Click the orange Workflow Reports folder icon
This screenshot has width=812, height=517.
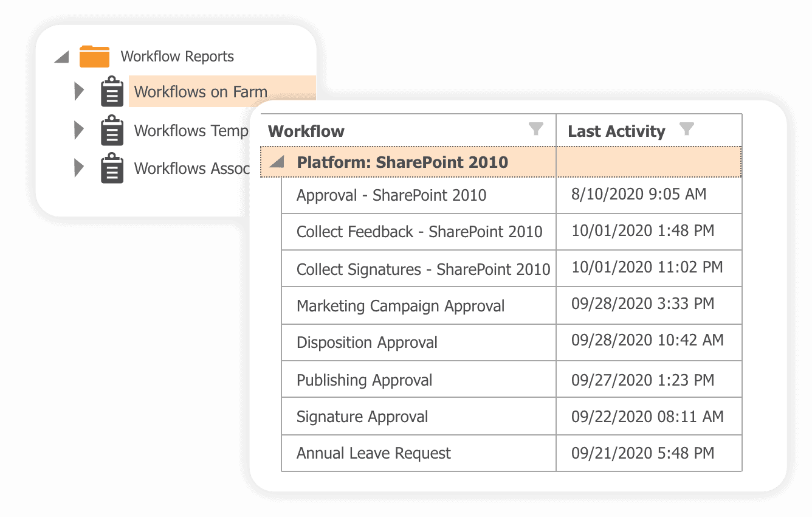coord(94,55)
